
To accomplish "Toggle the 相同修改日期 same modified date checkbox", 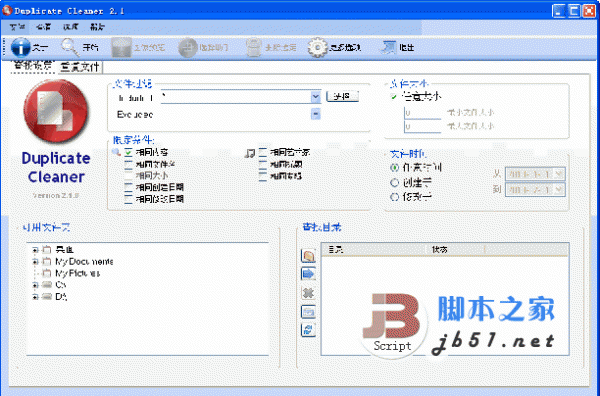I will point(129,199).
